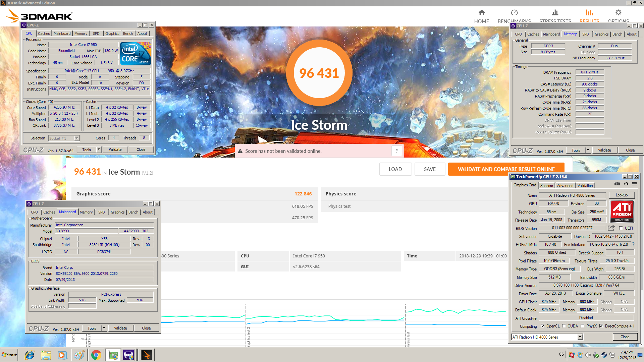
Task: Toggle the PhysX checkbox in GPU-Z
Action: coord(583,326)
